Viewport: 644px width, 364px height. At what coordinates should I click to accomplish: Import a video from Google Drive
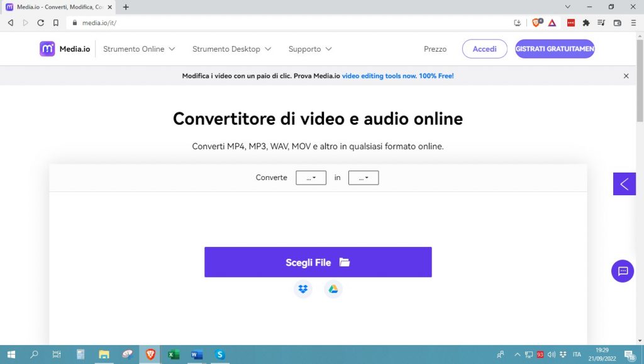coord(333,289)
